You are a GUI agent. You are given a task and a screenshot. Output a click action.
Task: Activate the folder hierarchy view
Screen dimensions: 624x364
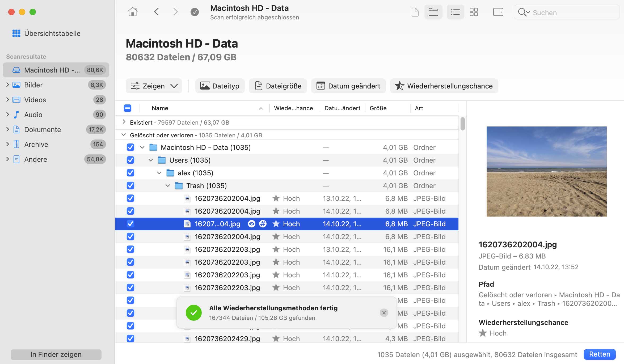pyautogui.click(x=433, y=12)
